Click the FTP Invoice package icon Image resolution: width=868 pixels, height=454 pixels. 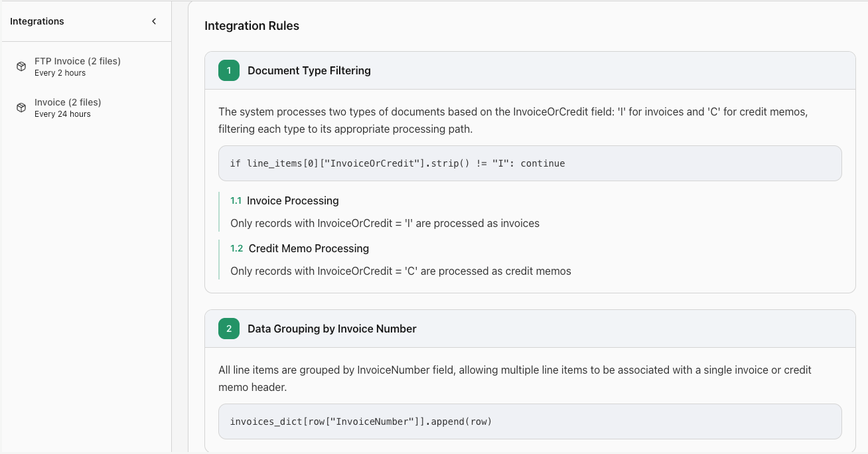[21, 66]
